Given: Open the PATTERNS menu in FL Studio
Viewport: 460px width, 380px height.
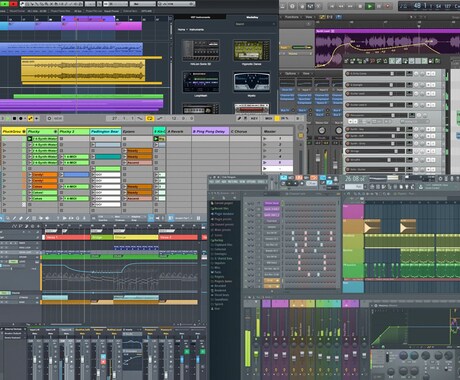Looking at the screenshot, I should [232, 182].
